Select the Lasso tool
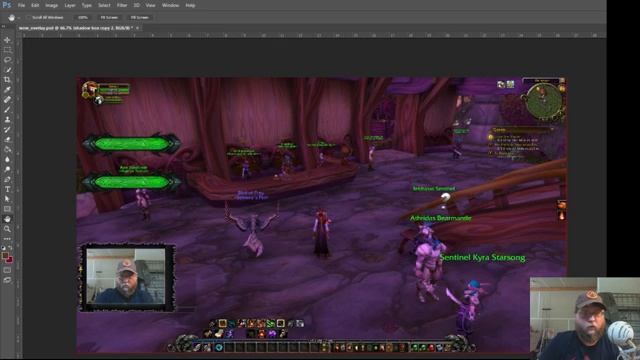 (x=7, y=60)
